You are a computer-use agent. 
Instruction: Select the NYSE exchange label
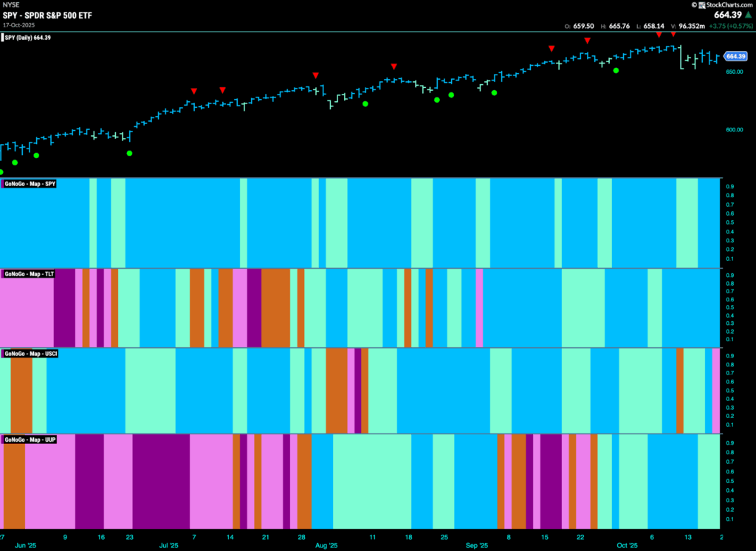pos(11,5)
